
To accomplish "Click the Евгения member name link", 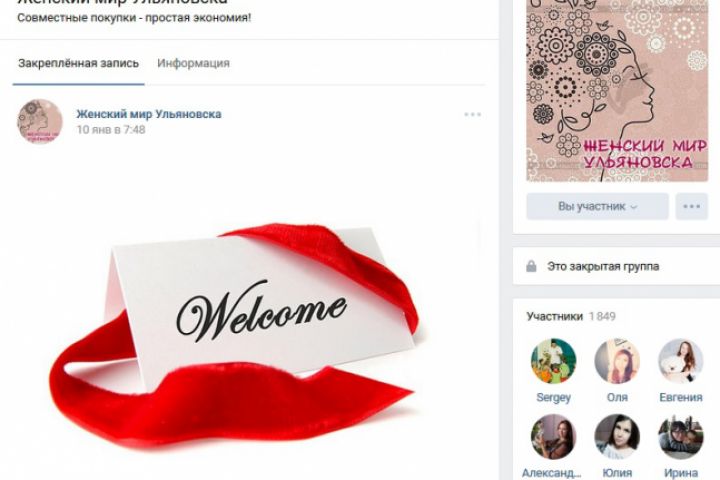I will [x=681, y=397].
